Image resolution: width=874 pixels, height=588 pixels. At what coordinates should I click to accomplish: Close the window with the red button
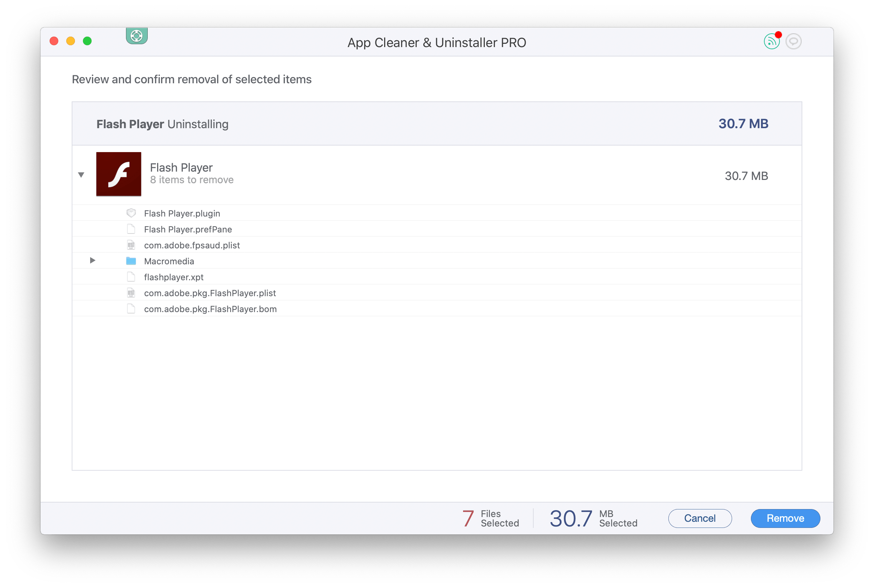[54, 41]
